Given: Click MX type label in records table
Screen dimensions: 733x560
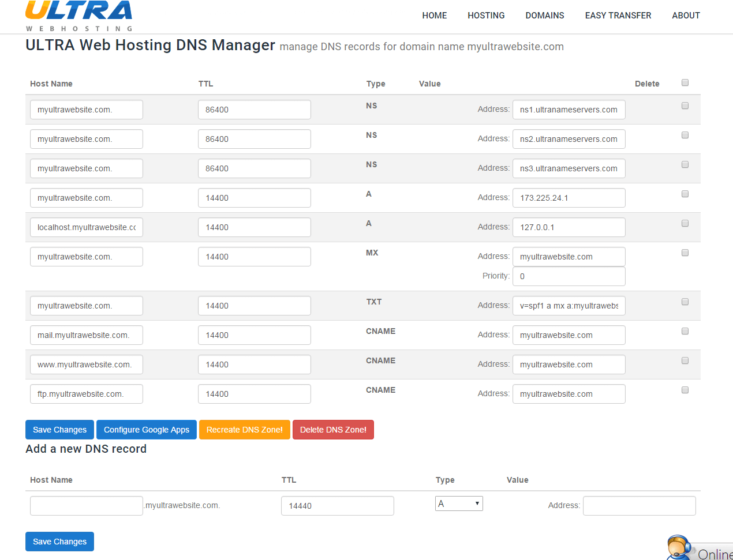Looking at the screenshot, I should (x=372, y=253).
